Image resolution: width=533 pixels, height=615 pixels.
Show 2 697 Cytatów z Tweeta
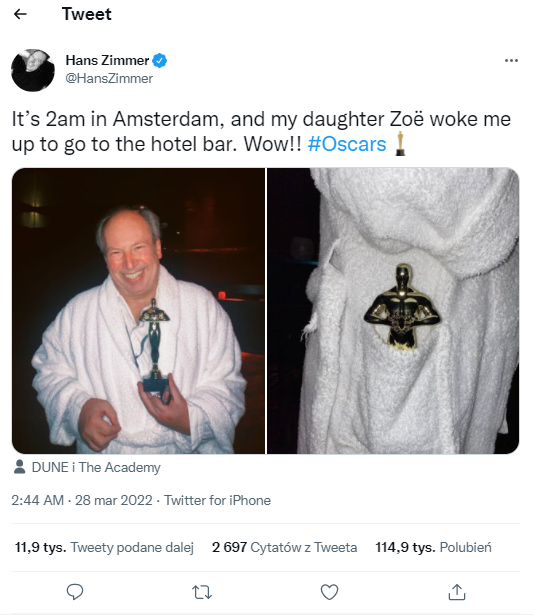(284, 547)
